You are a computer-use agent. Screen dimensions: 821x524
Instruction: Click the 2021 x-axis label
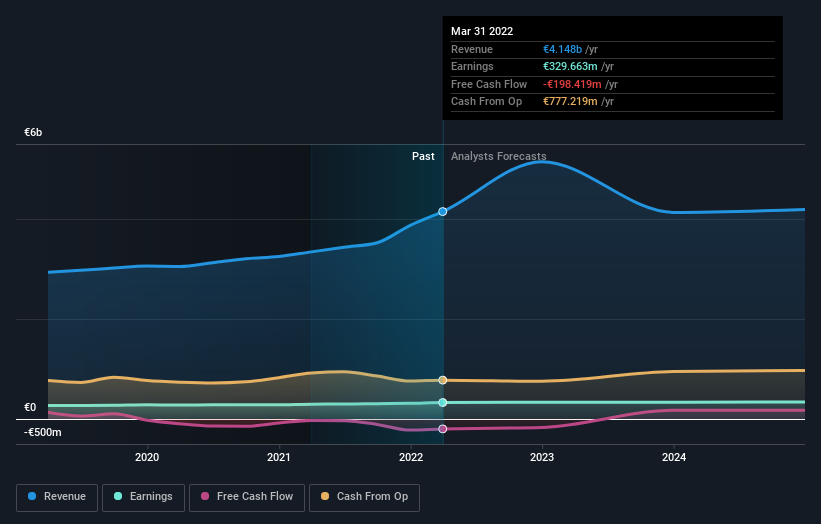(x=279, y=457)
